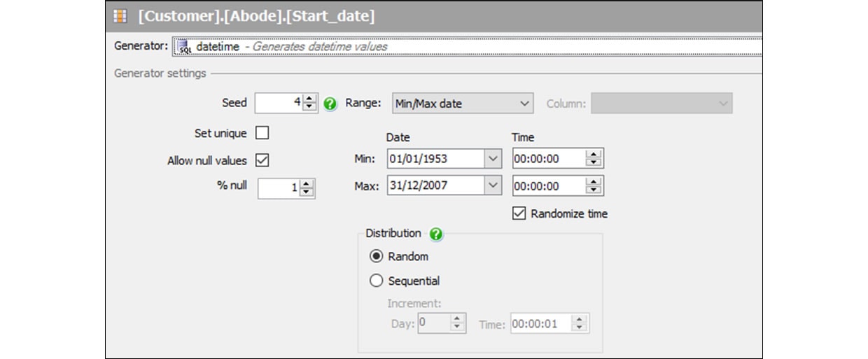
Task: Click the Date column header label
Action: (x=398, y=137)
